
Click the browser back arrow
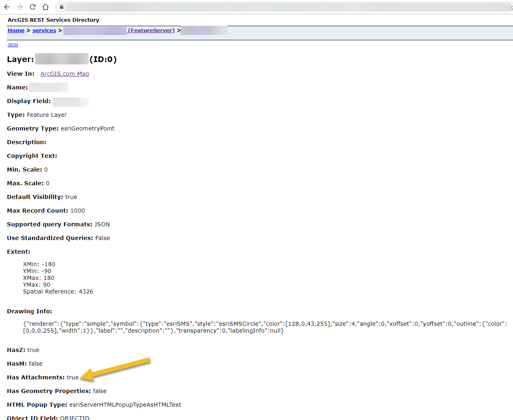pos(7,7)
